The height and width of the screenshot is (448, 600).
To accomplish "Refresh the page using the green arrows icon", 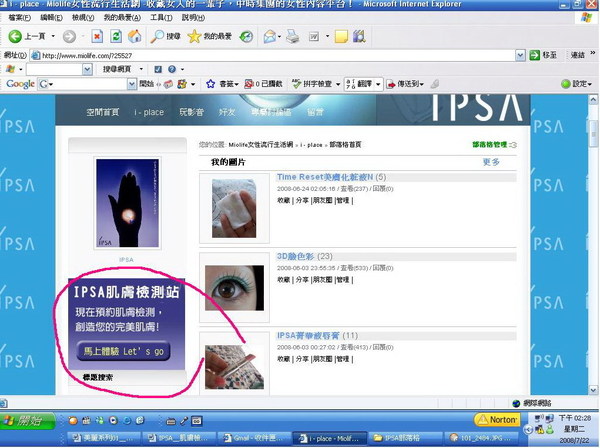I will click(x=116, y=36).
